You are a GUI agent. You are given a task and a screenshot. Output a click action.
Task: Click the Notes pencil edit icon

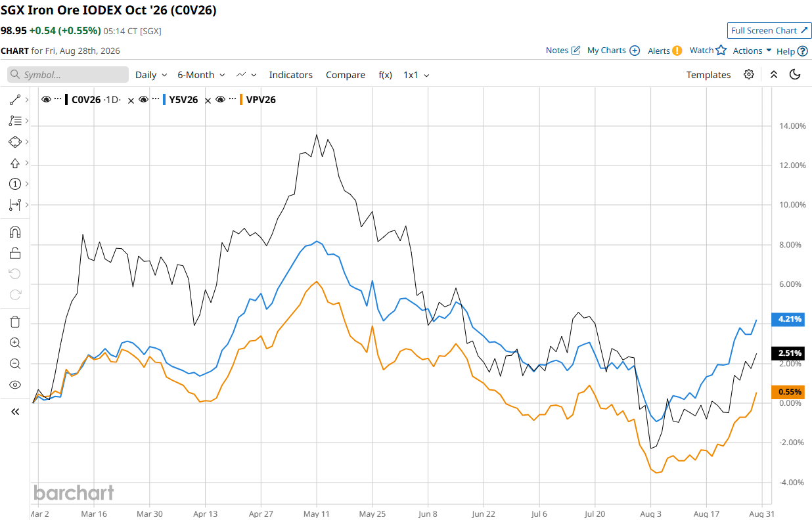[x=576, y=51]
